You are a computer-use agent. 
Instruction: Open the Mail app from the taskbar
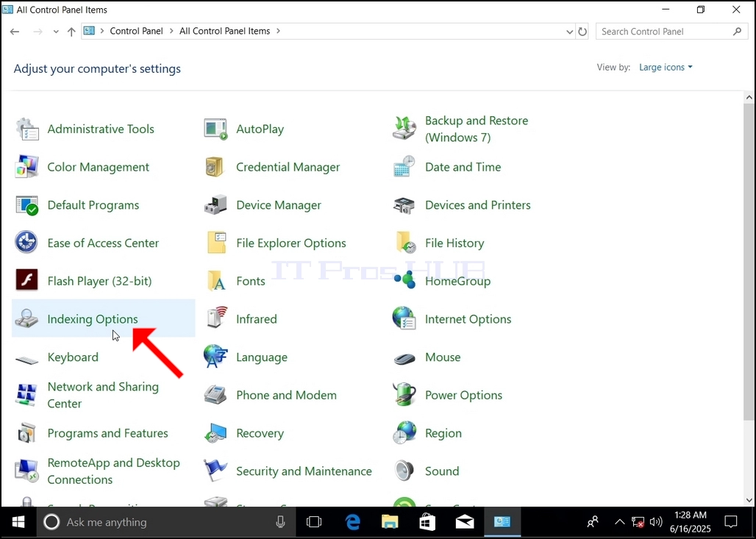[x=465, y=522]
